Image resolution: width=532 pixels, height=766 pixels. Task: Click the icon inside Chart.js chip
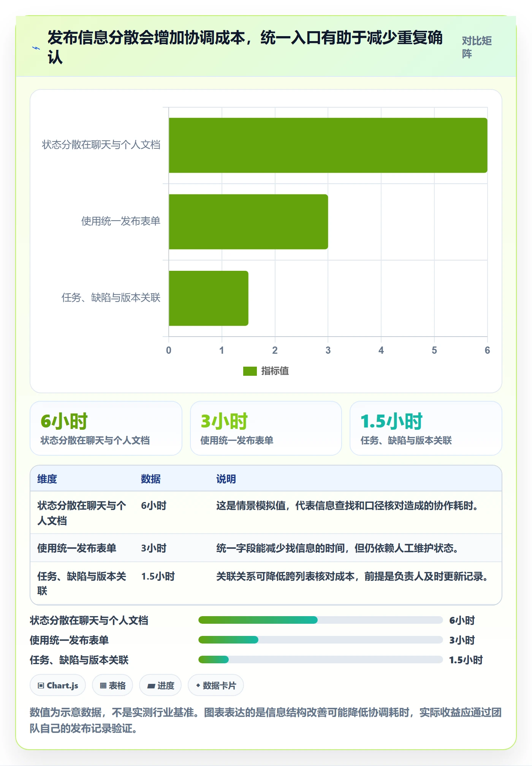click(41, 686)
